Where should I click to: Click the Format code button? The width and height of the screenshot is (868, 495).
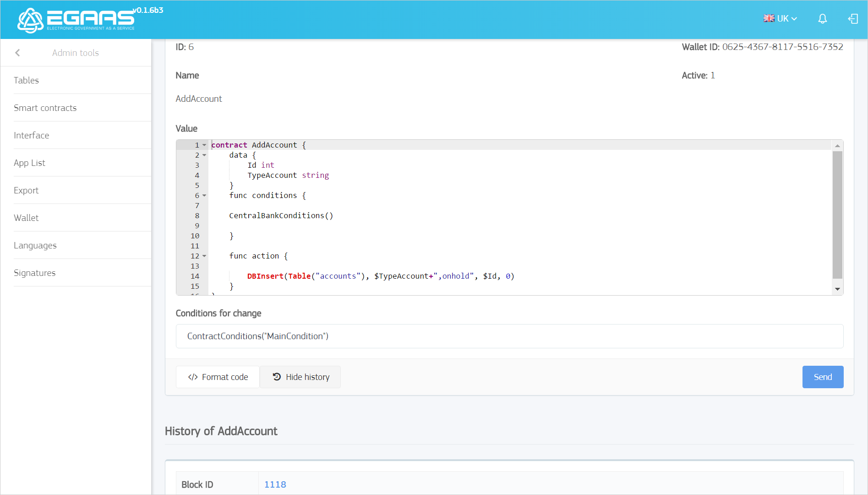pyautogui.click(x=218, y=377)
